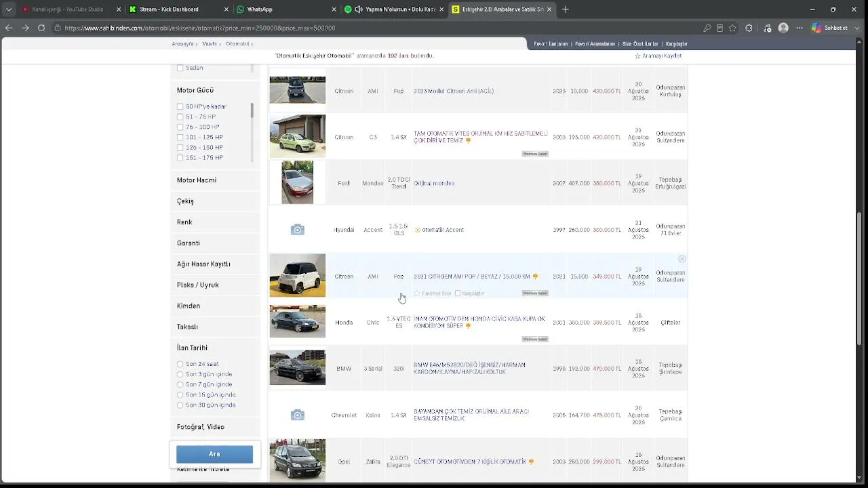Image resolution: width=868 pixels, height=488 pixels.
Task: Open the tab search dropdown arrow
Action: coord(9,9)
